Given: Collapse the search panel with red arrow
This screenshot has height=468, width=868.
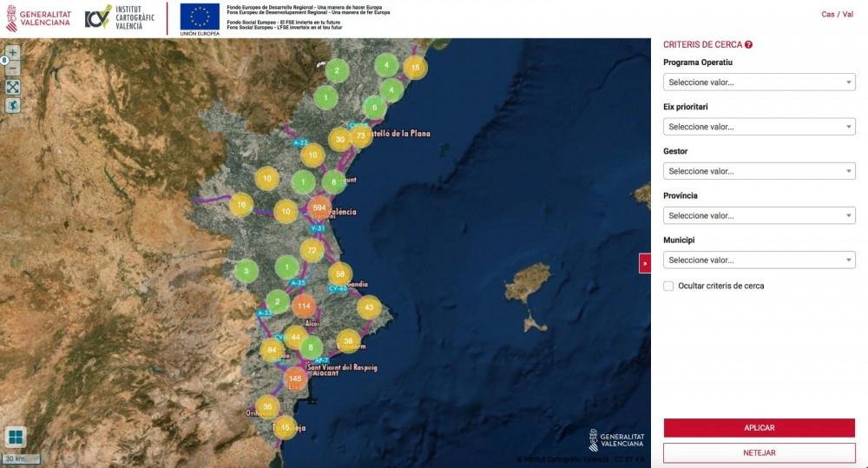Looking at the screenshot, I should coord(645,262).
